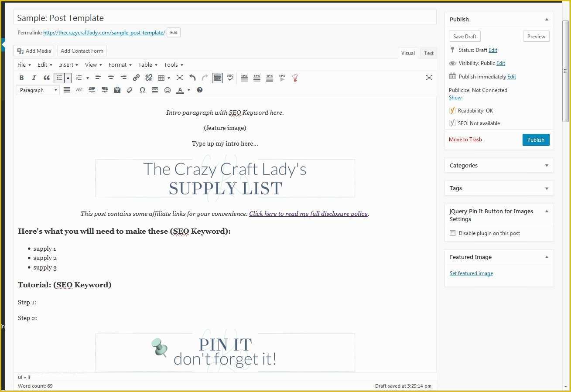Image resolution: width=571 pixels, height=392 pixels.
Task: Edit the Visibility setting
Action: (x=501, y=63)
